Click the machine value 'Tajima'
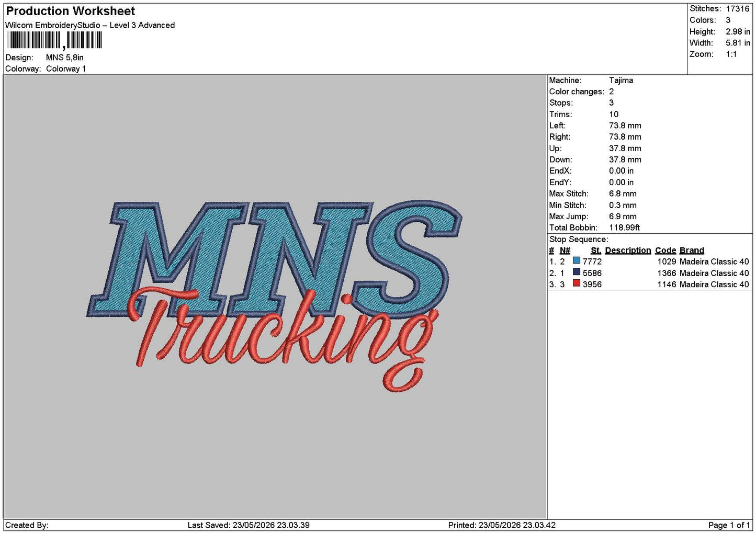This screenshot has height=534, width=756. pos(621,81)
